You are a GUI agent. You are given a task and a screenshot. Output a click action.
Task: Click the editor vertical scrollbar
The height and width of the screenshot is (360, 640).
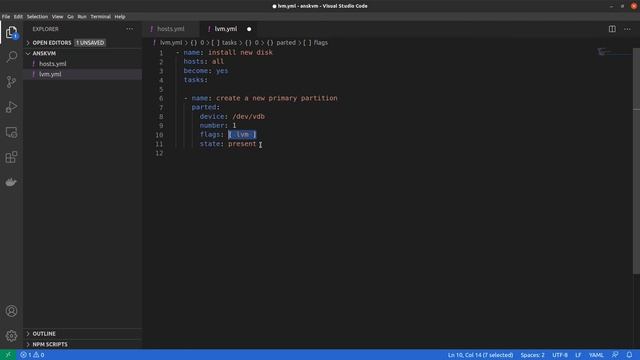(636, 161)
